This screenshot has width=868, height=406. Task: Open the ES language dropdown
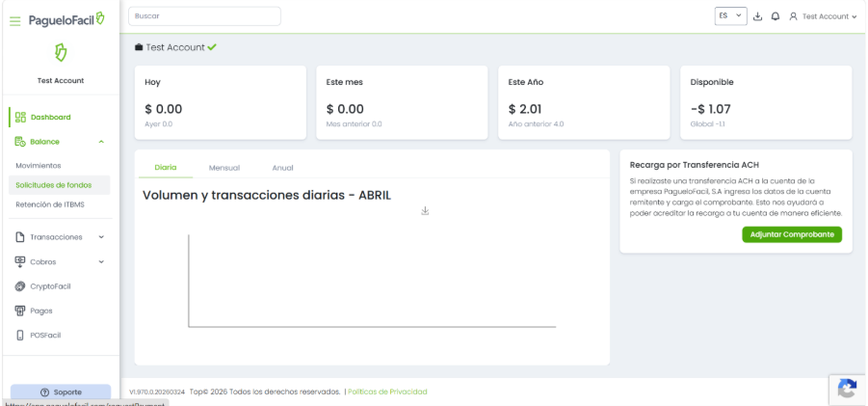pyautogui.click(x=731, y=16)
